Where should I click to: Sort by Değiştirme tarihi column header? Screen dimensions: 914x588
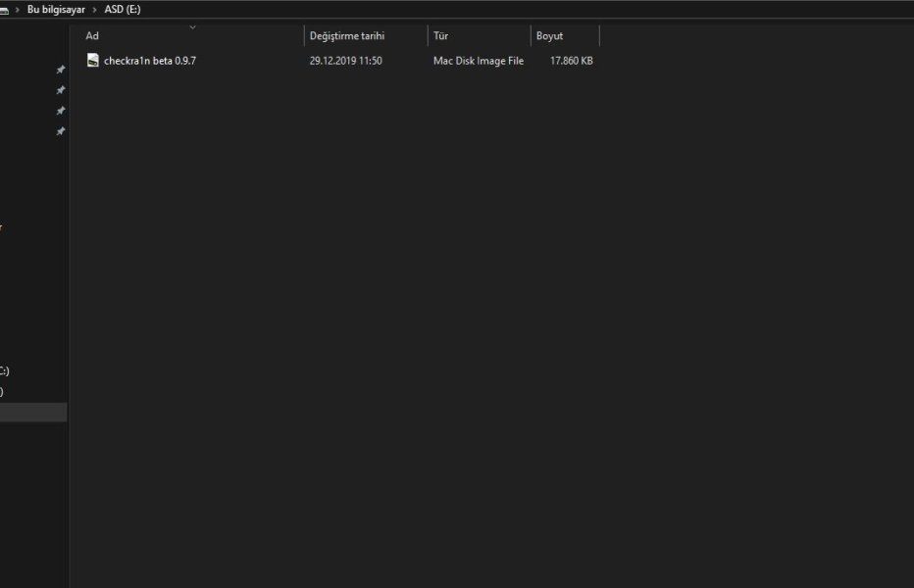347,36
